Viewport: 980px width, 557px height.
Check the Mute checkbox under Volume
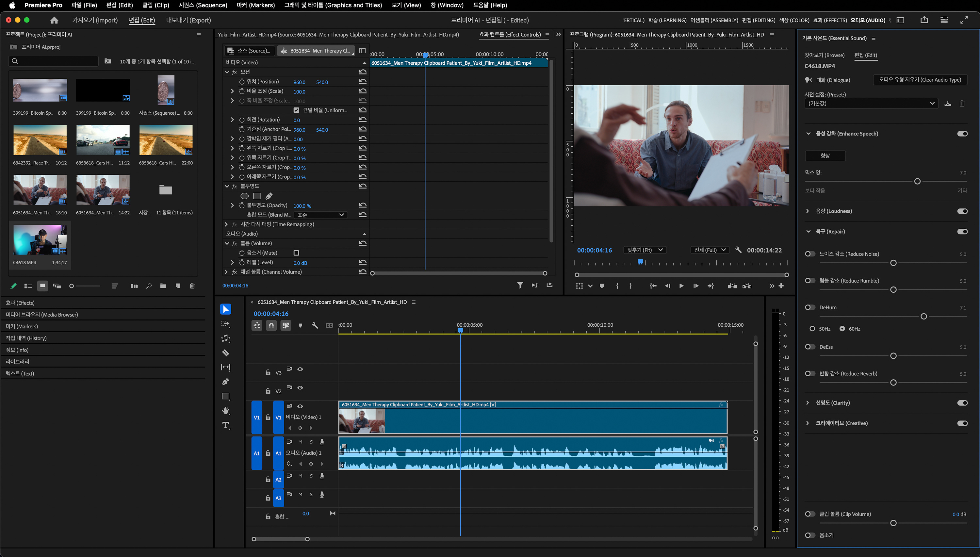coord(296,253)
